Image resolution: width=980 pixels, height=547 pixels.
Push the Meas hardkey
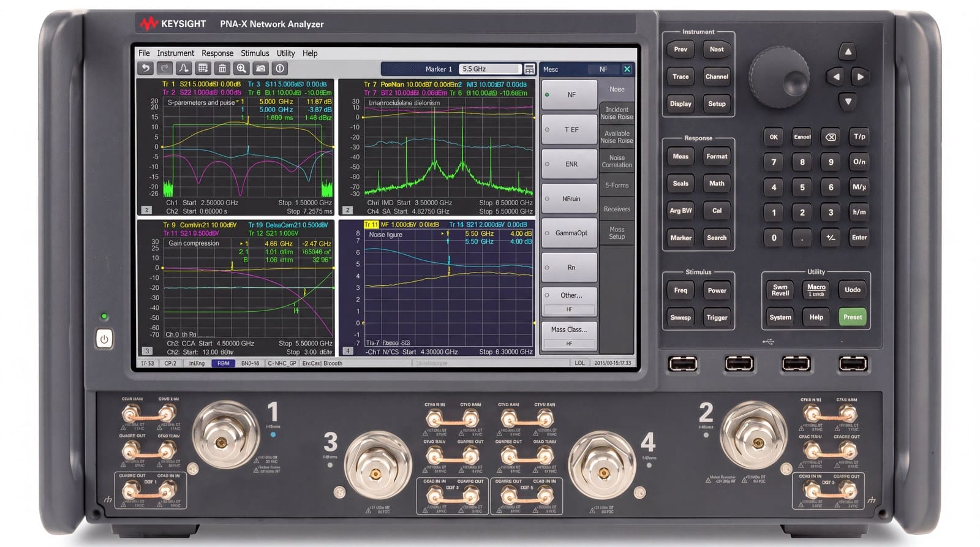point(680,157)
